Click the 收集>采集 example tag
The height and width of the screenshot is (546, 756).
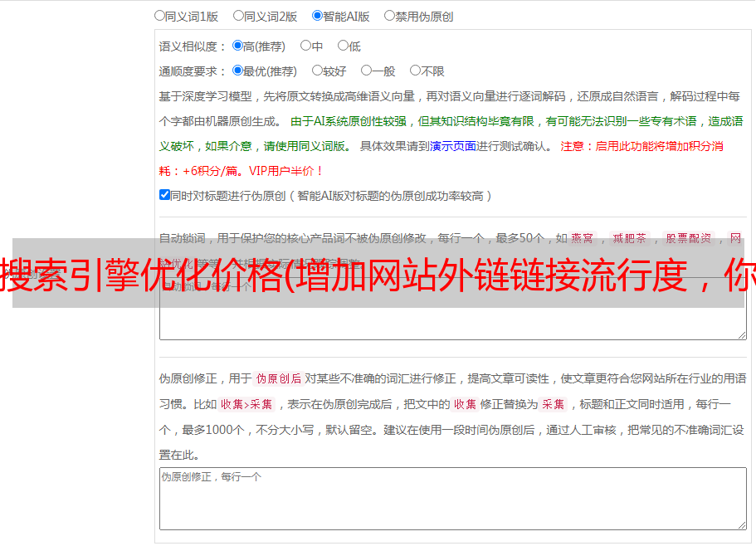click(x=246, y=404)
